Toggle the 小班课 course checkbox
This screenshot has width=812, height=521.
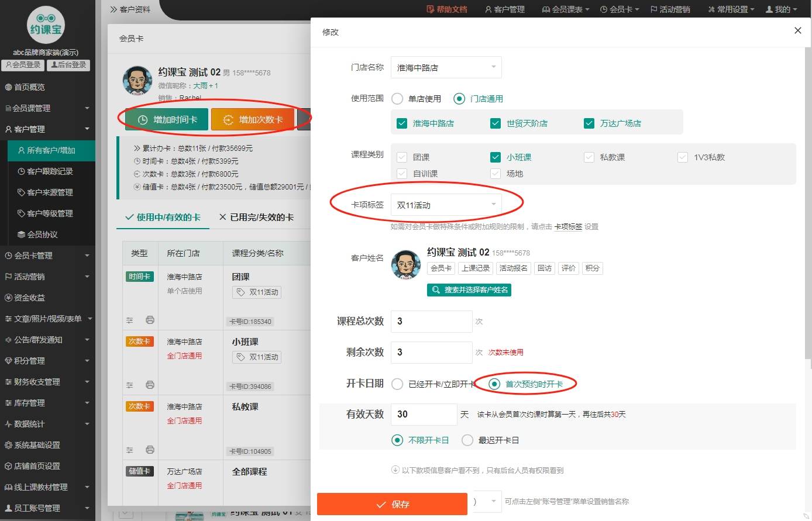[496, 157]
